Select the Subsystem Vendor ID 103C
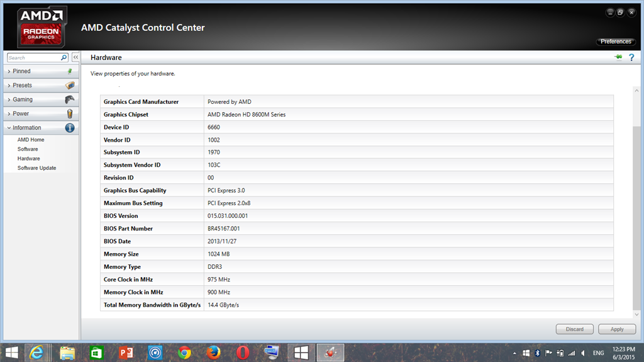The image size is (644, 362). click(214, 165)
